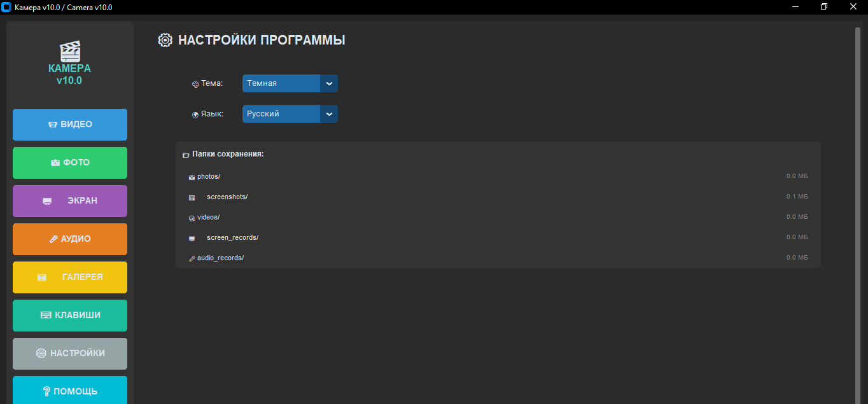Screen dimensions: 868x404
Task: Click the folder icon beside Папки сохранения
Action: pyautogui.click(x=186, y=155)
